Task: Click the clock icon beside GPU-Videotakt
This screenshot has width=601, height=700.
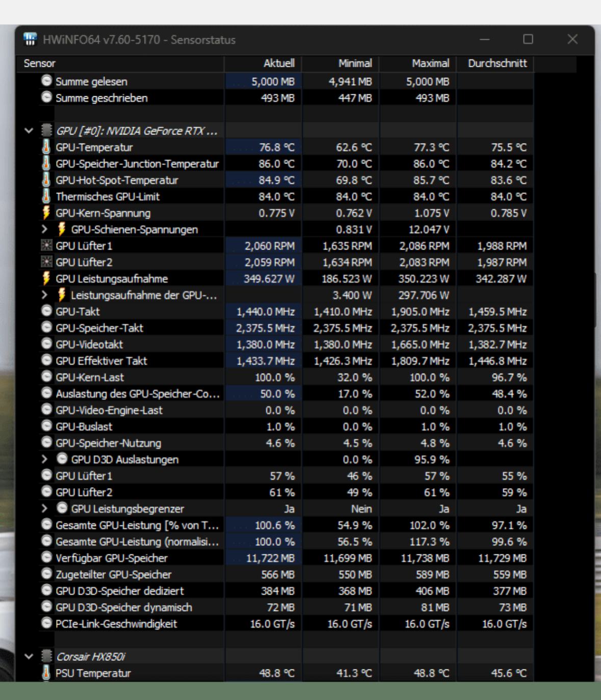Action: [46, 343]
